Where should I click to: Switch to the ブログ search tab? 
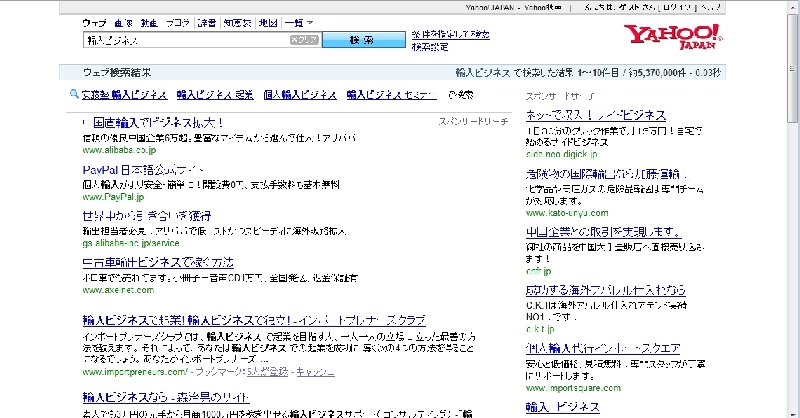[178, 23]
